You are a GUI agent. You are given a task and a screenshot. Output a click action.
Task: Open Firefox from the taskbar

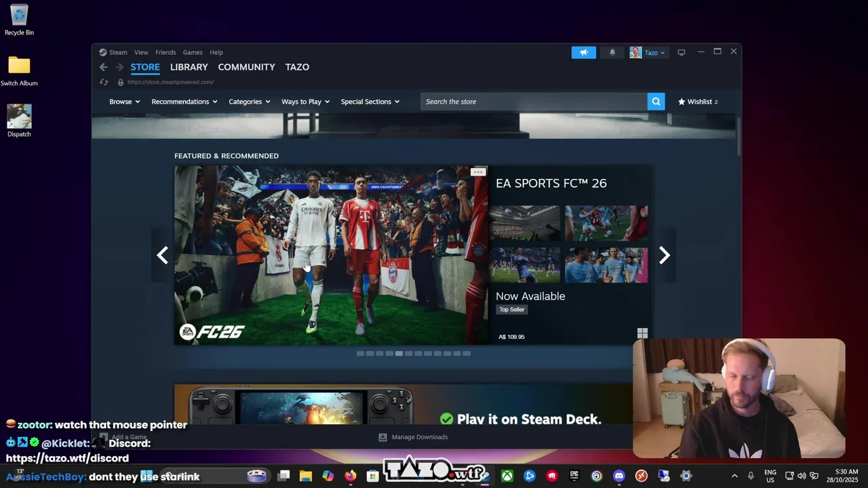(x=350, y=476)
